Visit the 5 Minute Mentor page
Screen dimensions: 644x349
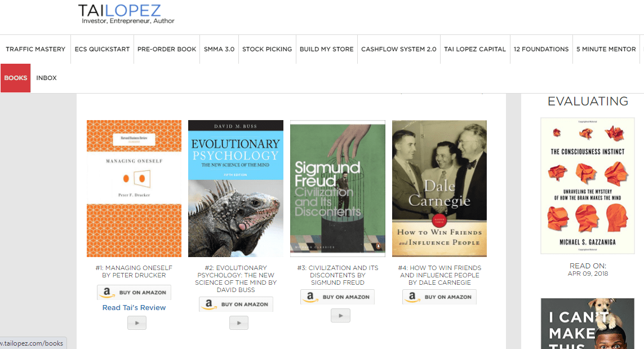coord(606,49)
